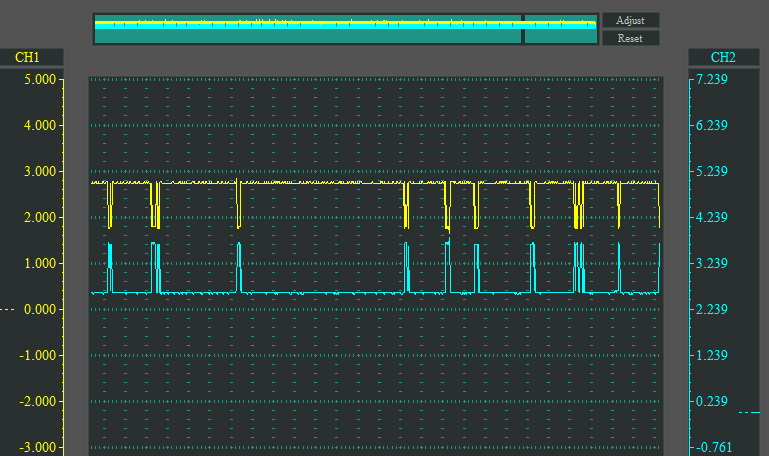Screen dimensions: 769x456
Task: Click the -3.000 label on CH1 axis
Action: coord(36,447)
